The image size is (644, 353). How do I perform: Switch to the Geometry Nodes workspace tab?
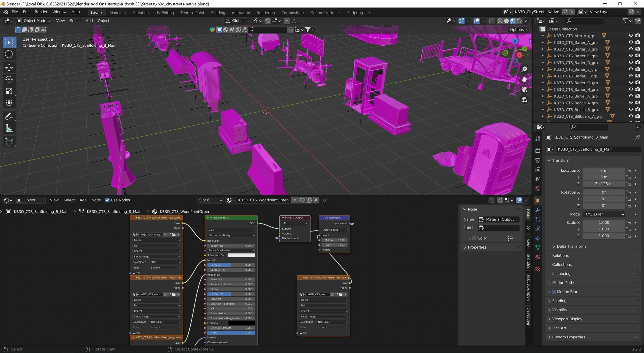(325, 13)
